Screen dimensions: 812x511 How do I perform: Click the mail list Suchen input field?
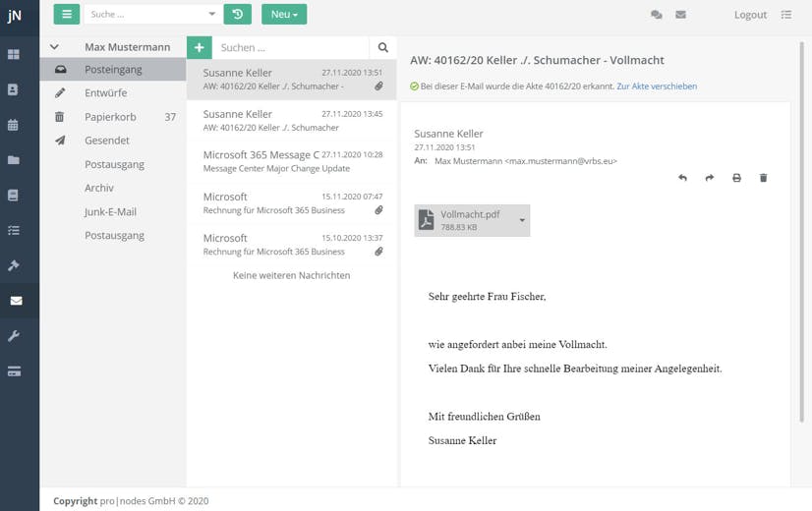[290, 47]
